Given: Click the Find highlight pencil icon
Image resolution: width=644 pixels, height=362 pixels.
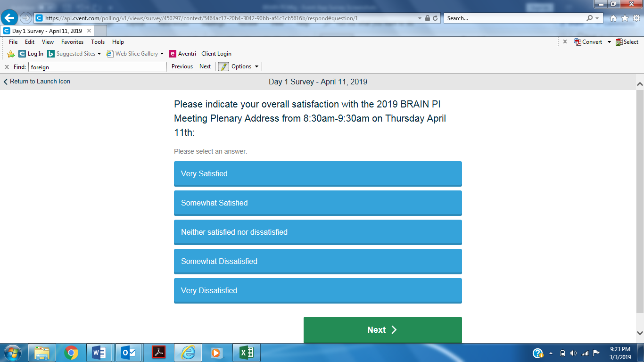Looking at the screenshot, I should (x=223, y=66).
